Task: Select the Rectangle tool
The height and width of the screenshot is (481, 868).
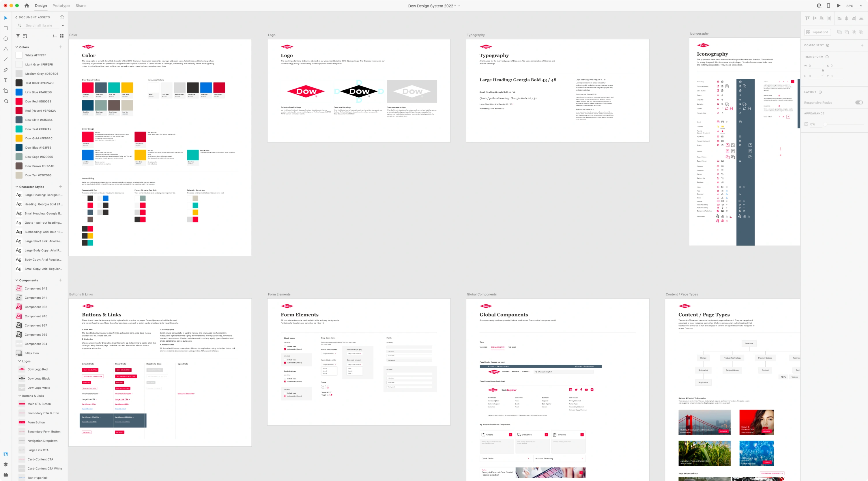Action: point(6,28)
